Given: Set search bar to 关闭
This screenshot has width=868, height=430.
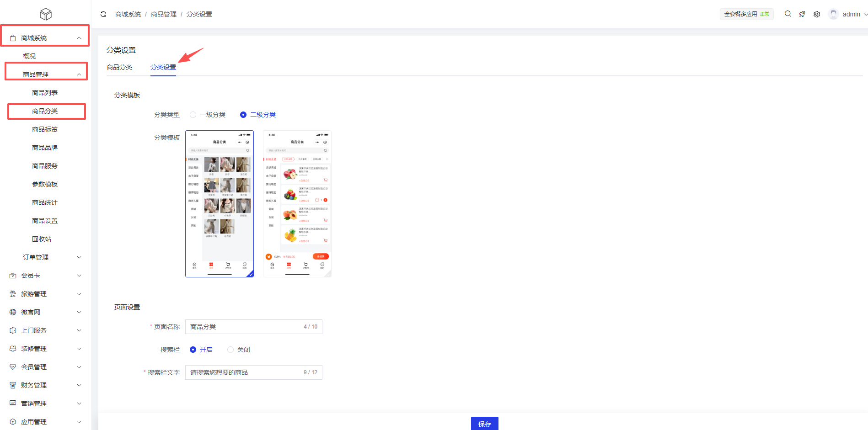Looking at the screenshot, I should click(230, 350).
